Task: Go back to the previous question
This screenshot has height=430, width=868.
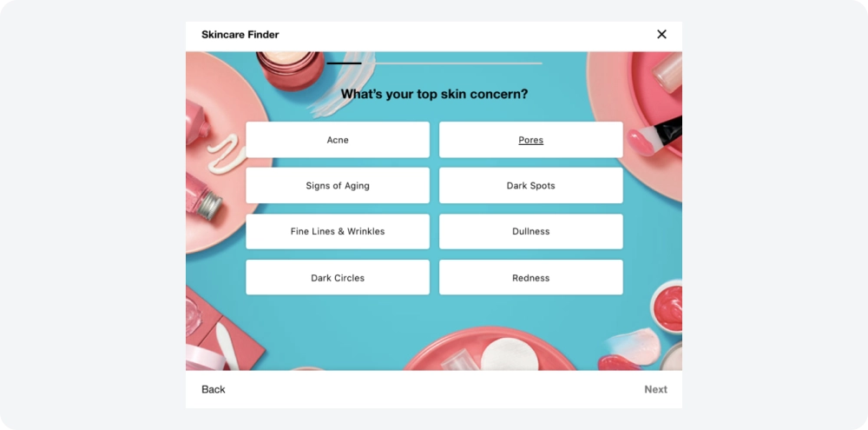Action: click(x=214, y=389)
